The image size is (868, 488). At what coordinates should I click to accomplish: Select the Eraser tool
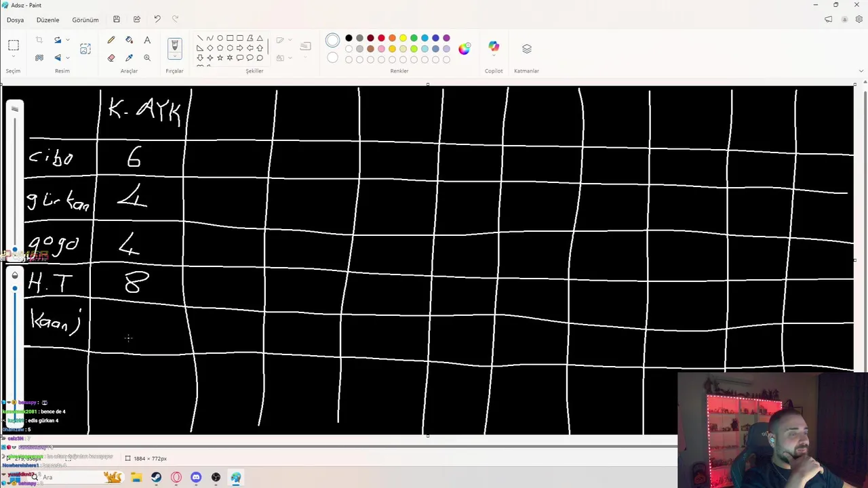tap(111, 58)
